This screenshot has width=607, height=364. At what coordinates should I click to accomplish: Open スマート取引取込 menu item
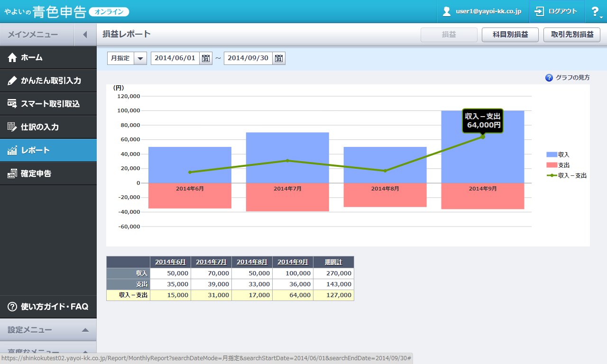tap(48, 104)
